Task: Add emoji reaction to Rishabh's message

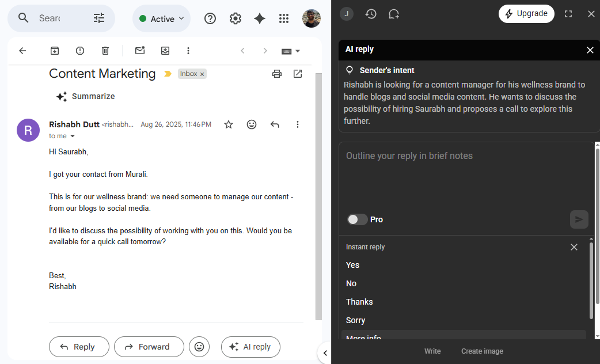Action: [x=252, y=124]
